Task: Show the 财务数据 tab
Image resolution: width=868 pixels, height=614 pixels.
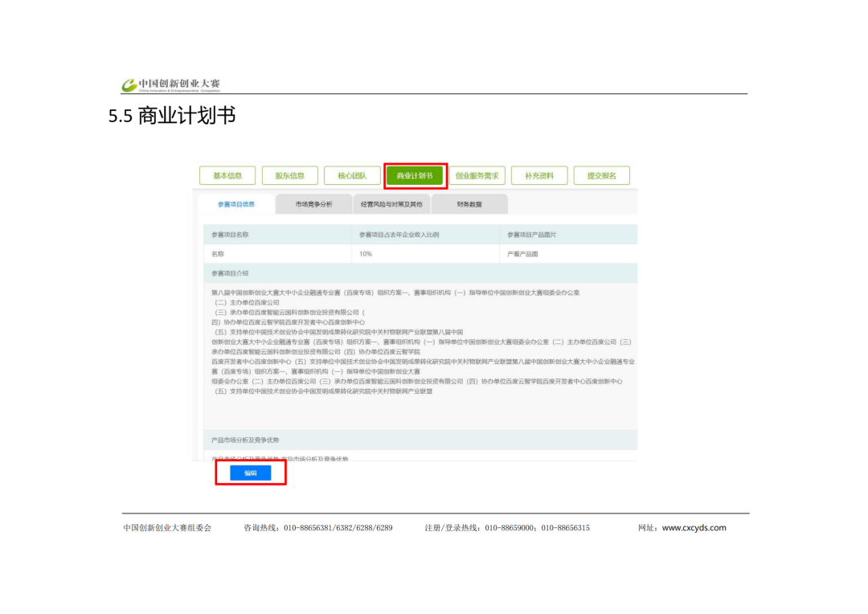Action: [x=469, y=204]
